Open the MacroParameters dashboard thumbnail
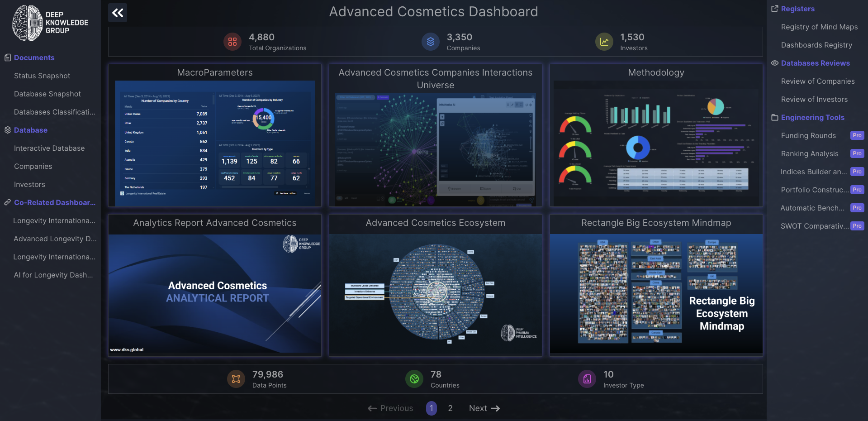868x421 pixels. (x=215, y=143)
